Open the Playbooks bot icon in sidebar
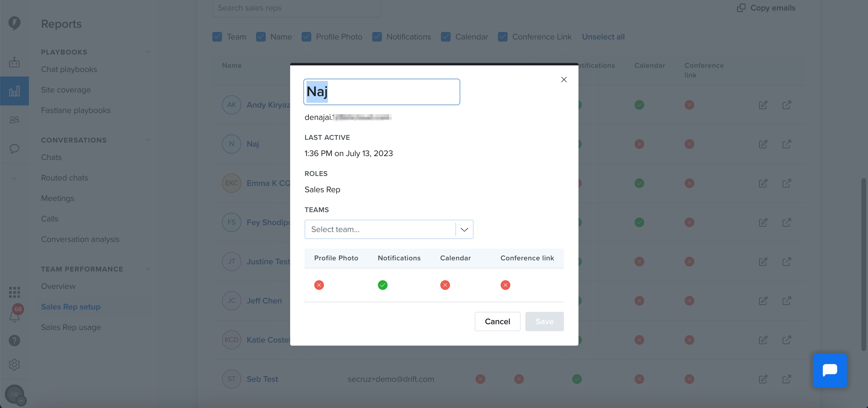Screen dimensions: 868x408 (x=14, y=62)
